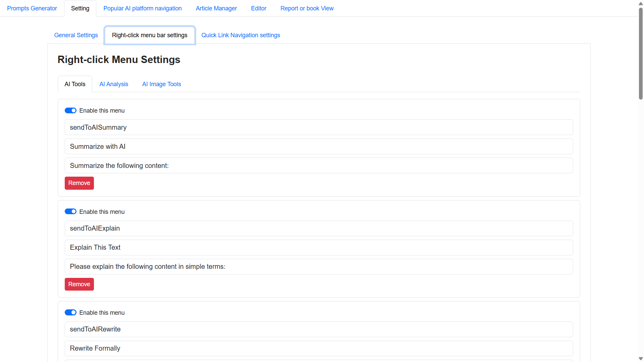Switch to the AI Image Tools tab
The width and height of the screenshot is (644, 362).
pyautogui.click(x=161, y=84)
